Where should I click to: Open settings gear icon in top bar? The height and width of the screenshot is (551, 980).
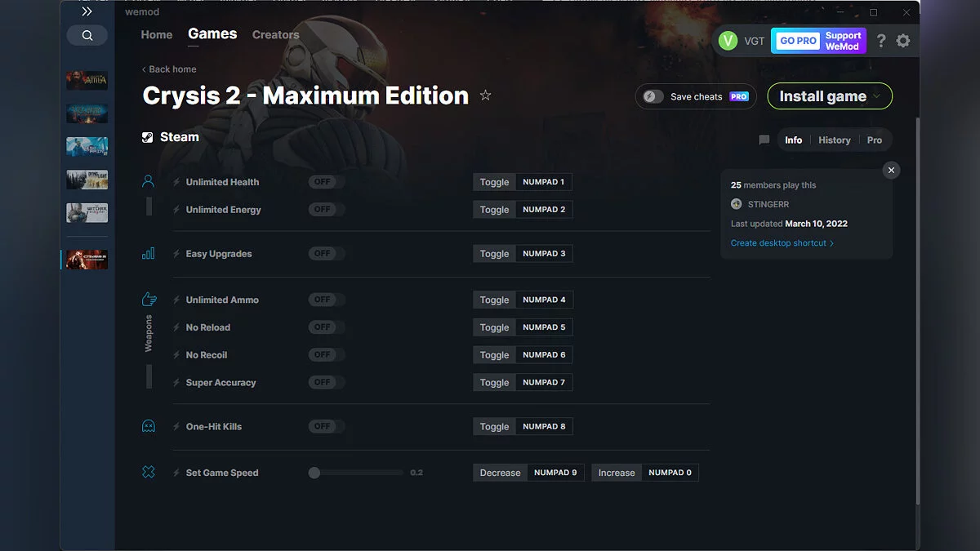pyautogui.click(x=902, y=41)
